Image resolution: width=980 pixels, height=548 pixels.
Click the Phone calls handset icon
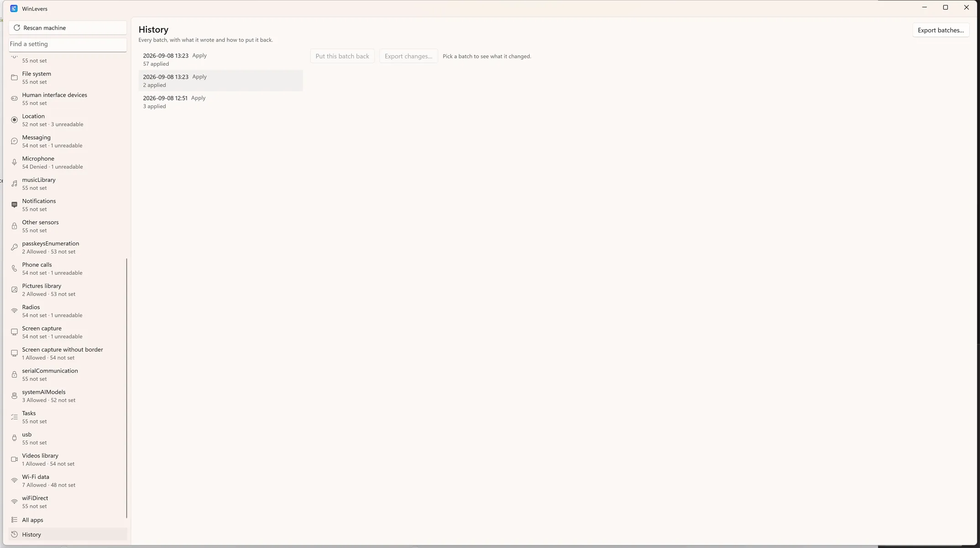pos(14,268)
